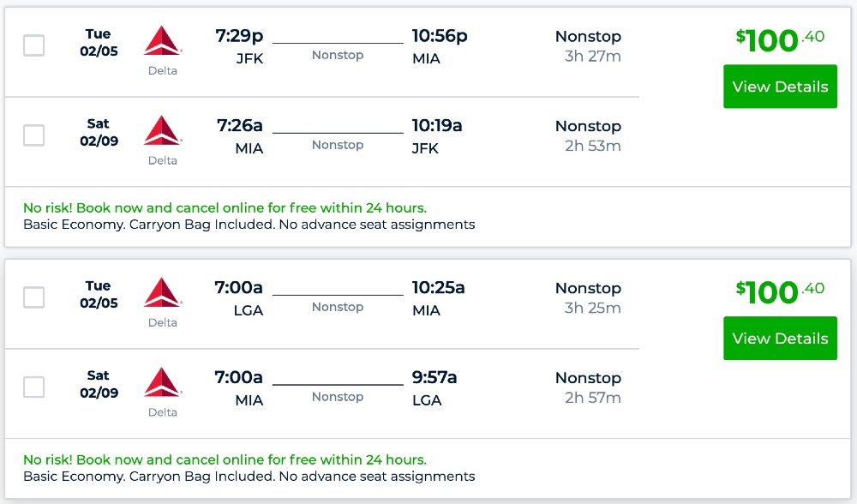Click the Delta logo for the 9:57a LGA arrival flight
Screen dimensions: 857x504
[163, 383]
